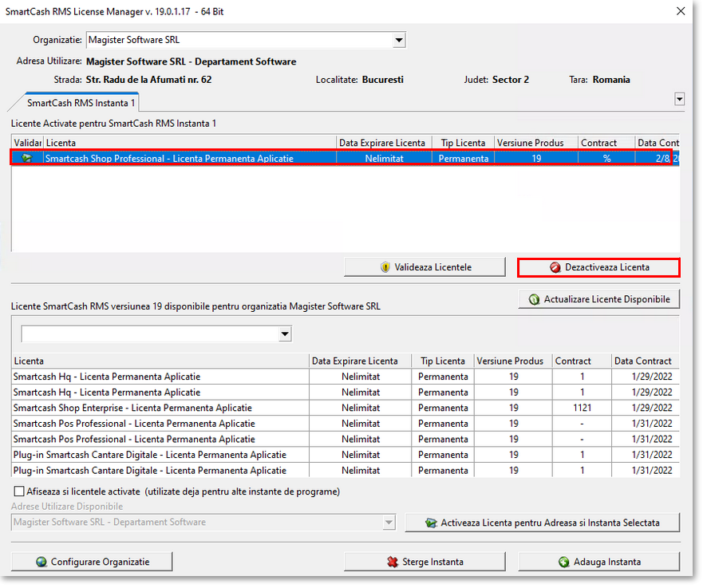Expand the tab list dropdown arrow
The width and height of the screenshot is (707, 588).
[x=680, y=99]
